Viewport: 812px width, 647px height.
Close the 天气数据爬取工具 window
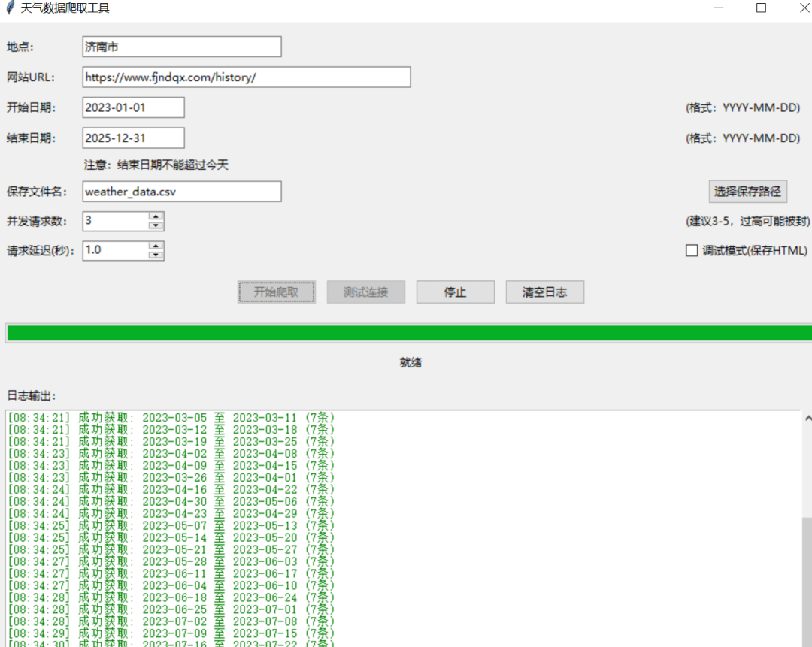point(804,8)
